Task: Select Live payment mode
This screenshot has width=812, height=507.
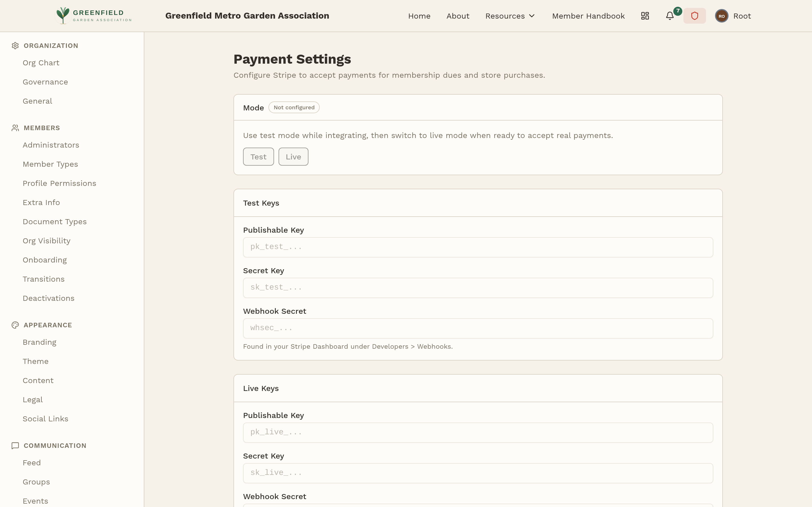Action: pyautogui.click(x=293, y=156)
